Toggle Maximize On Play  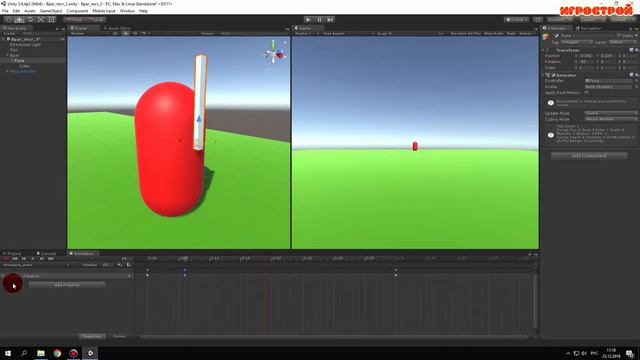(466, 33)
